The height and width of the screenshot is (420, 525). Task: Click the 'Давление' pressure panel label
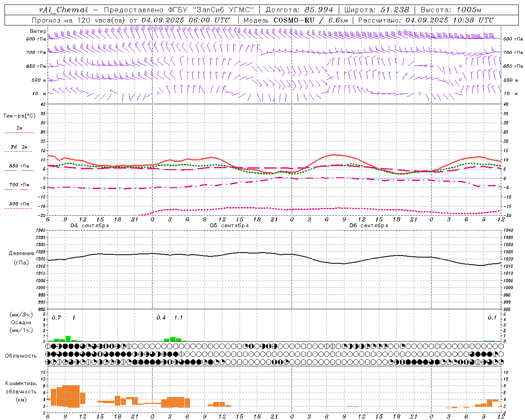(x=21, y=253)
